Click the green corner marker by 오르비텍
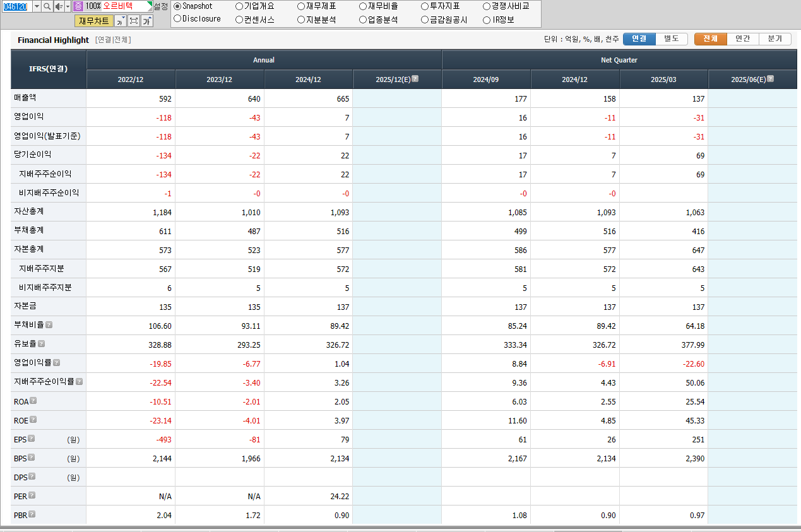Screen dimensions: 801x532 click(x=150, y=3)
